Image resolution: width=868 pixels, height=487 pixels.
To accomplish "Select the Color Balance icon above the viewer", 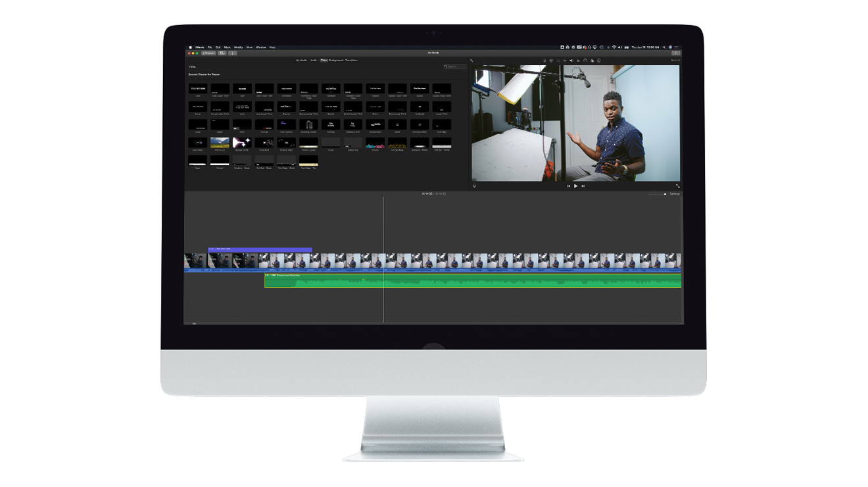I will pos(543,60).
